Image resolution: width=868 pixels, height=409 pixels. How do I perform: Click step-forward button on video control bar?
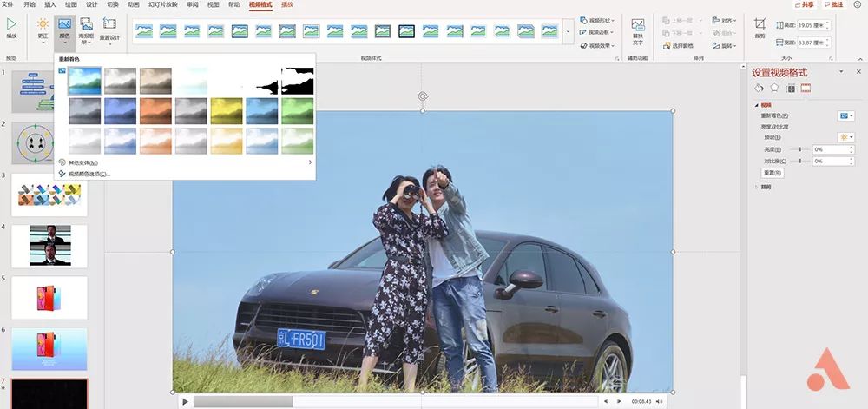pyautogui.click(x=619, y=401)
